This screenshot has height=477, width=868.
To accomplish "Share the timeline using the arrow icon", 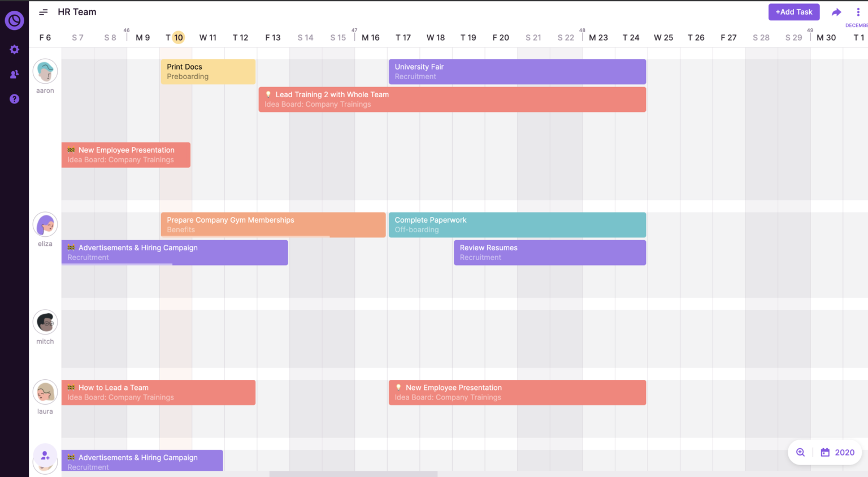I will click(x=836, y=12).
